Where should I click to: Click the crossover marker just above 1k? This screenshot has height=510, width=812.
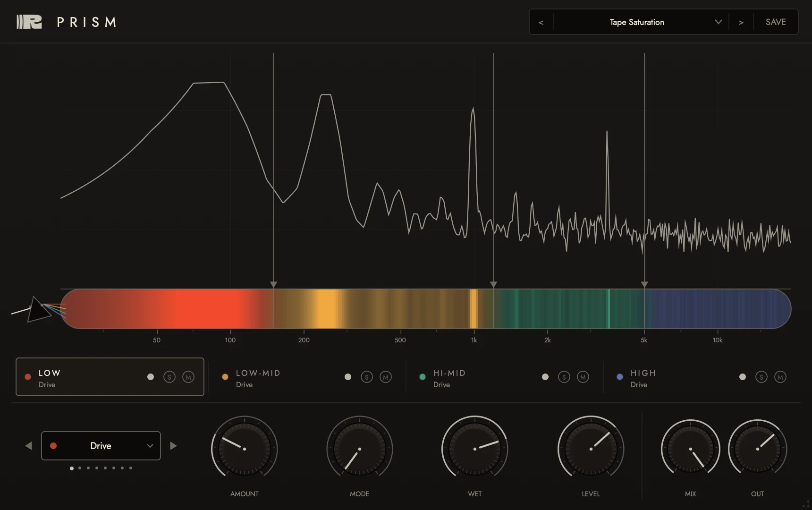coord(493,284)
